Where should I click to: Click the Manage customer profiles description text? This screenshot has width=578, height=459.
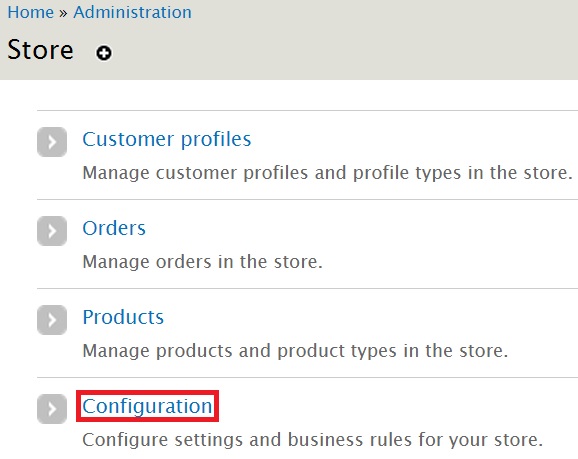coord(327,173)
